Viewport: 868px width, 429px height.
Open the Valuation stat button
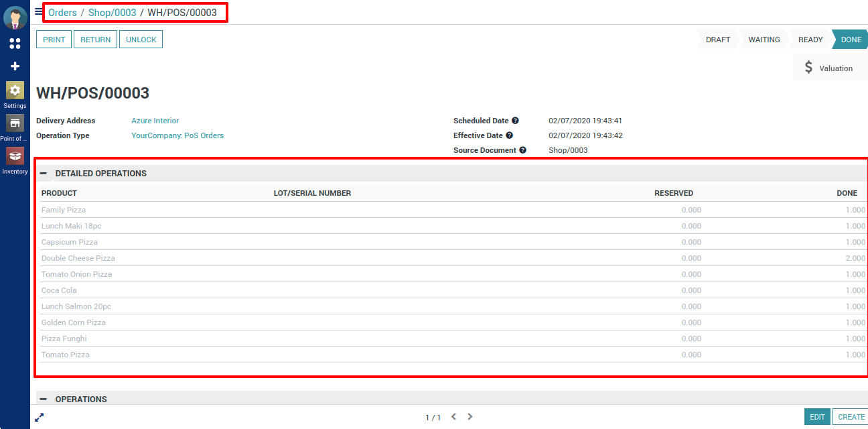(829, 68)
